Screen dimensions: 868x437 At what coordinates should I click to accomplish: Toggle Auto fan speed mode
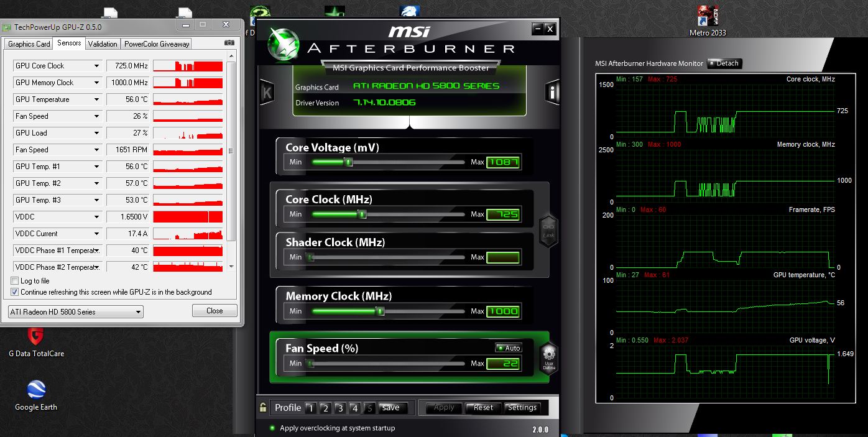click(509, 348)
